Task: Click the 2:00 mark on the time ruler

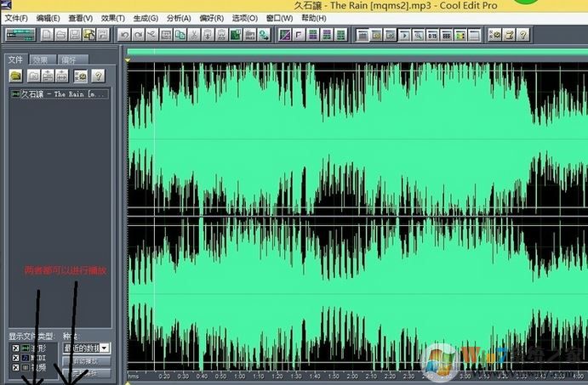Action: (x=352, y=376)
